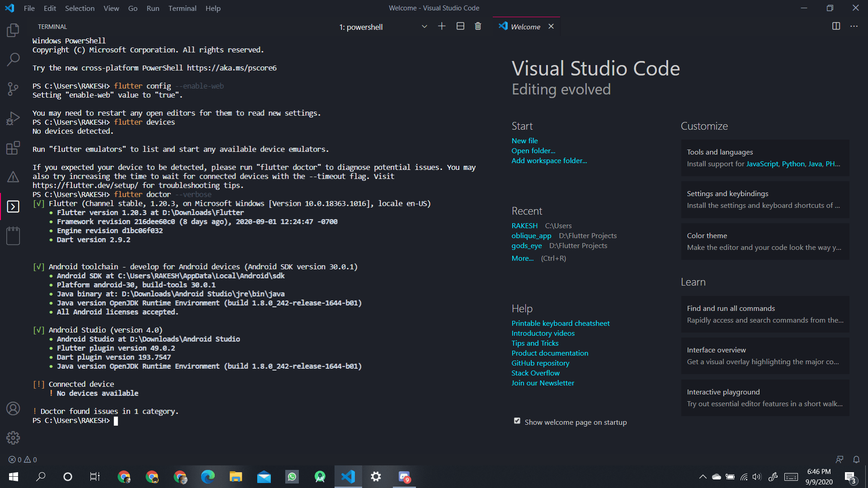
Task: Split the editor to the right
Action: pos(836,26)
